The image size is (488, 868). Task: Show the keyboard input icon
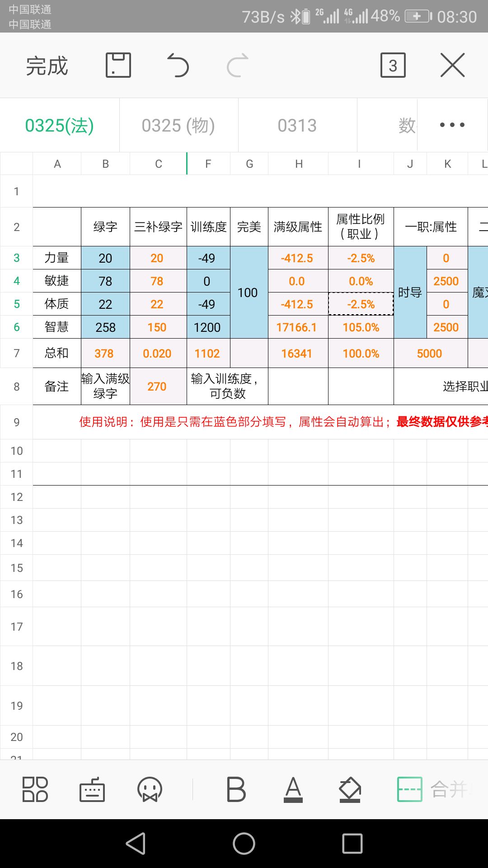[x=92, y=789]
